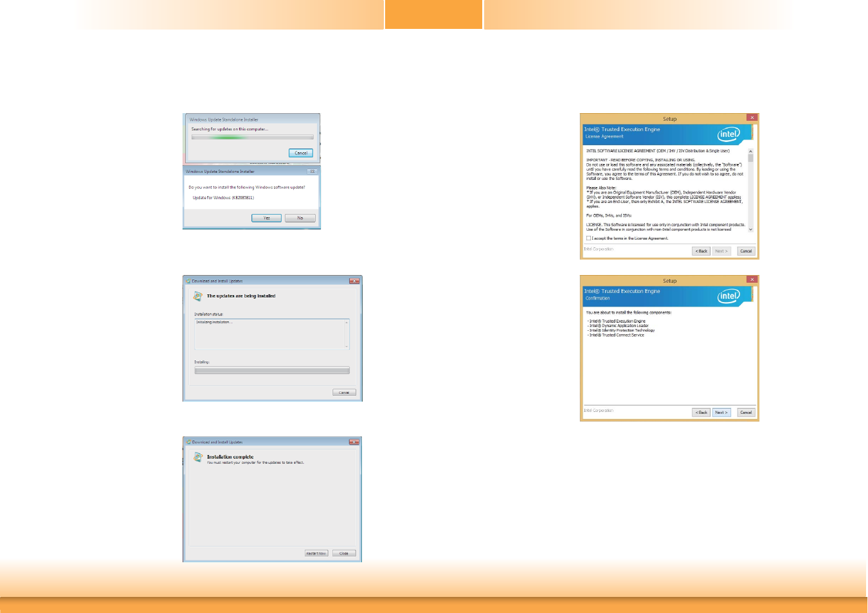Screen dimensions: 868x613
Task: Click the Windows Update icon beside "The updates are being installed"
Action: pos(198,296)
